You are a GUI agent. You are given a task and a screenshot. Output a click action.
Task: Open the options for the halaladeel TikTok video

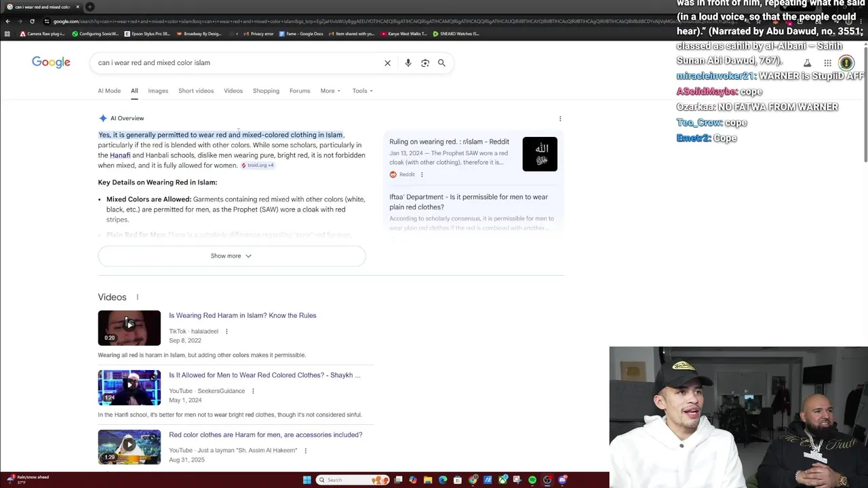(x=226, y=331)
